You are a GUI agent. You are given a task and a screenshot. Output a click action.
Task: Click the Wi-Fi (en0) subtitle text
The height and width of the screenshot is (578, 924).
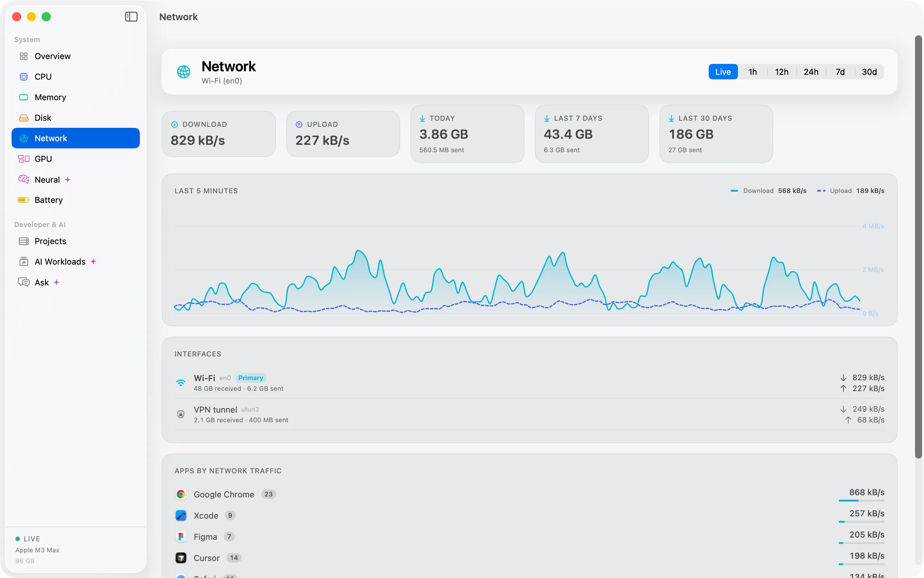point(222,81)
